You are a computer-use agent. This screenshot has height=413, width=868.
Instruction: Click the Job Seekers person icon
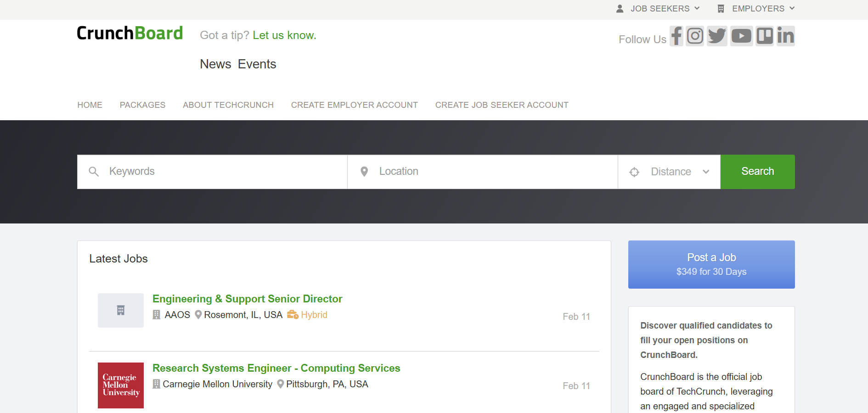click(620, 9)
